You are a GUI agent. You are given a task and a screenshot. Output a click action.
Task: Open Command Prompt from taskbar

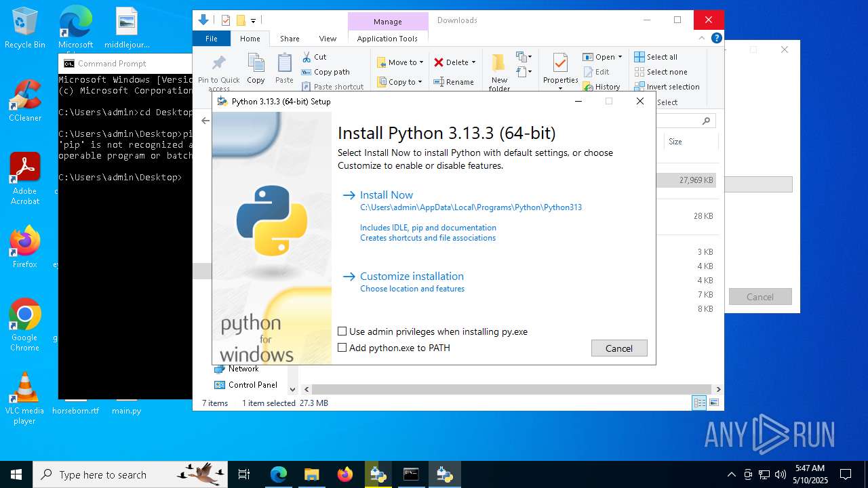[x=411, y=474]
